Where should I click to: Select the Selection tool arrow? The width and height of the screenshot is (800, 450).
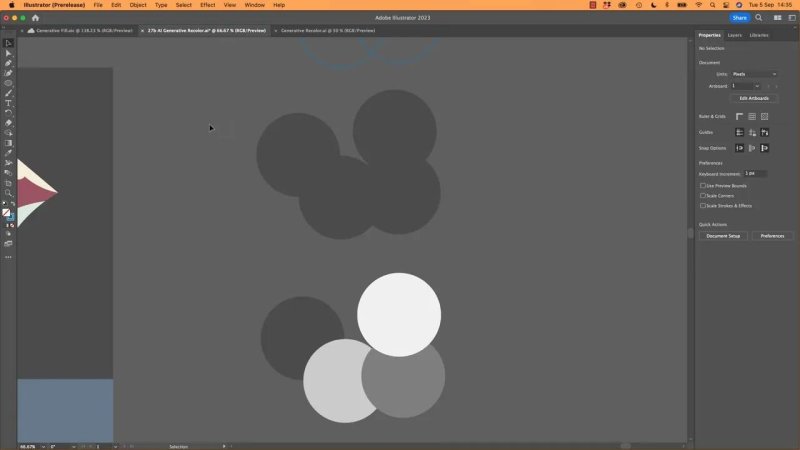click(x=8, y=43)
